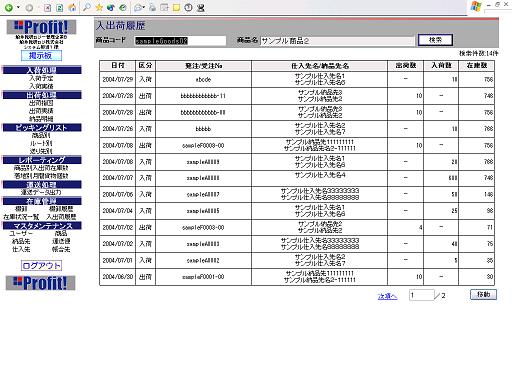Click the 移動 move button
This screenshot has height=384, width=512.
click(x=483, y=295)
